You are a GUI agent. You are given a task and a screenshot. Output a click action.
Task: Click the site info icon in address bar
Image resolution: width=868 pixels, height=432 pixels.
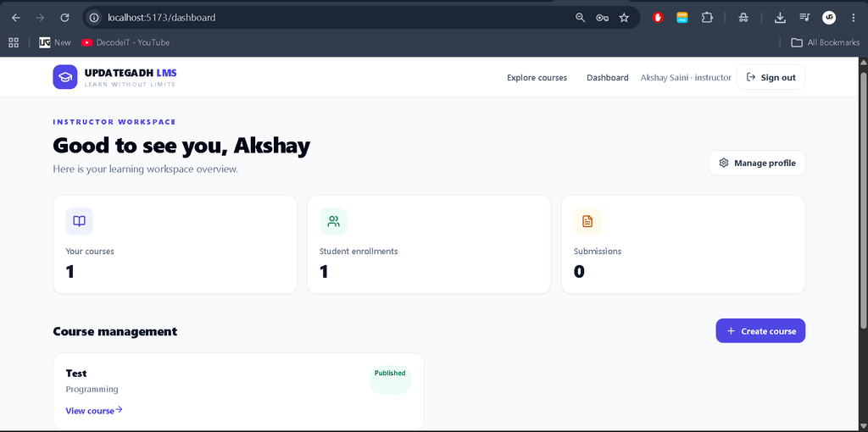click(x=94, y=18)
